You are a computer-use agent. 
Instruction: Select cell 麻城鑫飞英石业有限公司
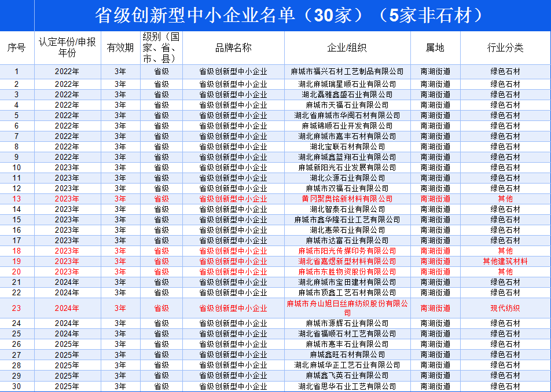point(347,376)
